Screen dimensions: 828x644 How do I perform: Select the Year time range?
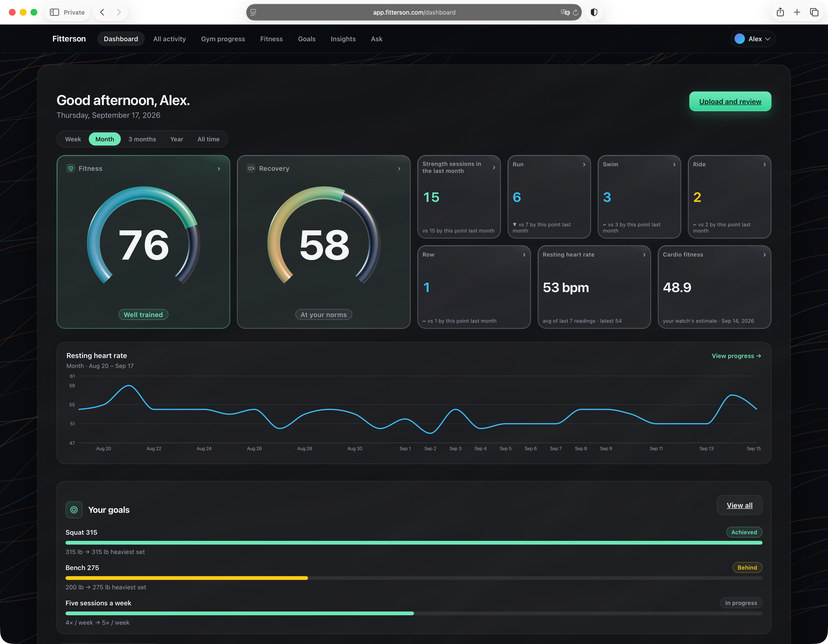pos(177,139)
